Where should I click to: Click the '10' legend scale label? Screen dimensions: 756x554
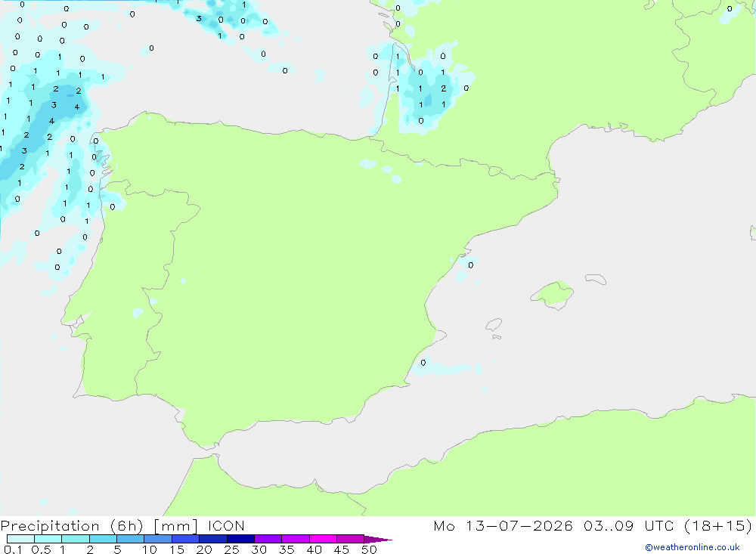(150, 549)
